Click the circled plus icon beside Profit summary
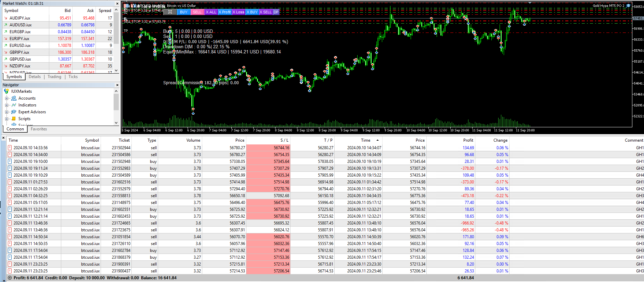The height and width of the screenshot is (282, 644). [10, 278]
